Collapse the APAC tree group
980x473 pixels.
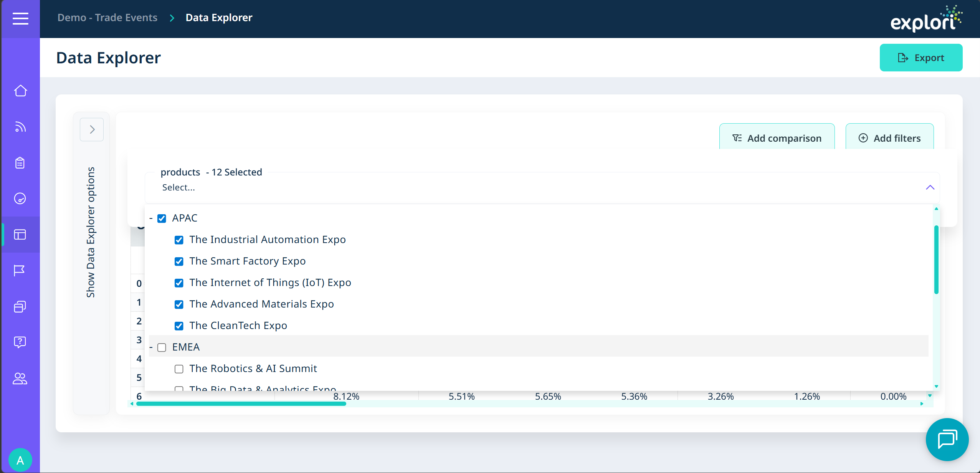151,218
